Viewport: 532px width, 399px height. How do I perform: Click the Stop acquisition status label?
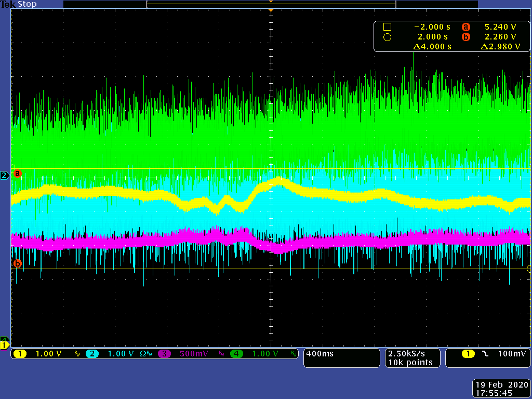pos(27,4)
